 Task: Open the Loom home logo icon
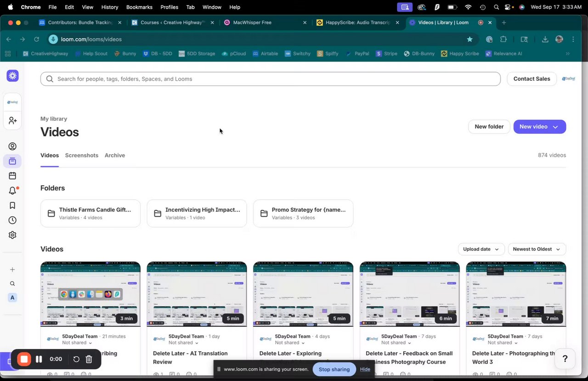pos(12,76)
